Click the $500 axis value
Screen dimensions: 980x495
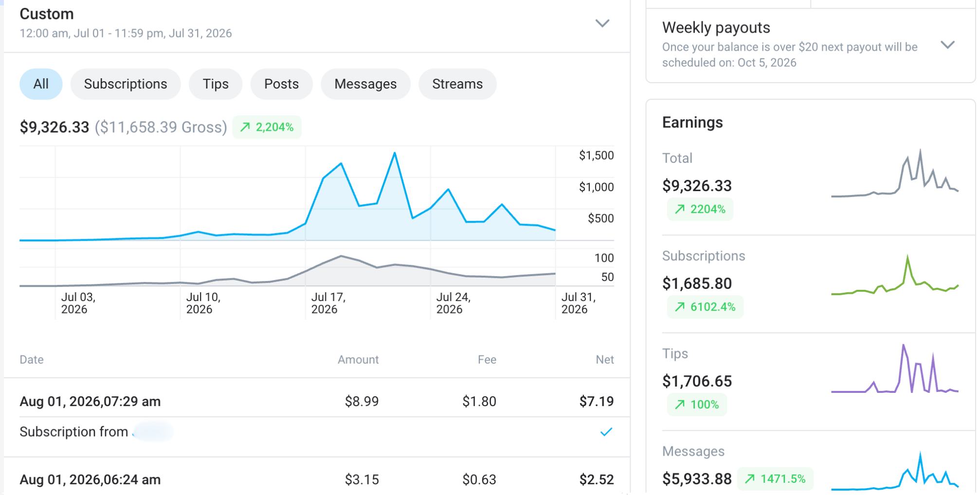click(600, 218)
